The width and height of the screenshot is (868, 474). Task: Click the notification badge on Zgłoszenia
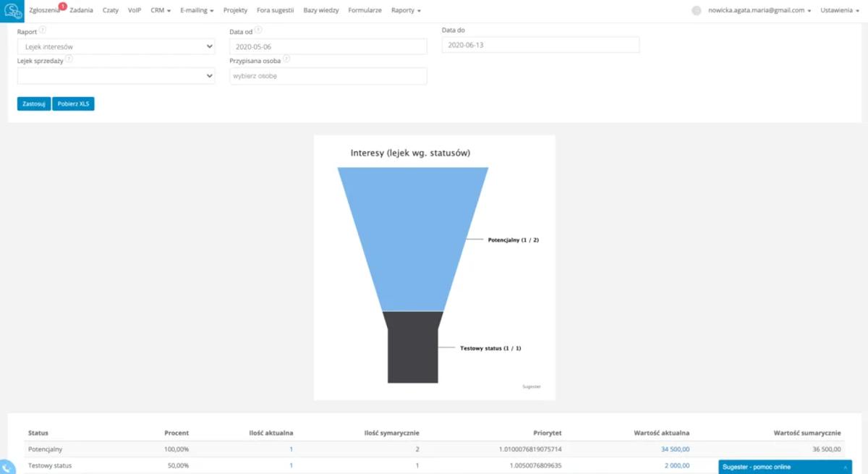[x=63, y=6]
